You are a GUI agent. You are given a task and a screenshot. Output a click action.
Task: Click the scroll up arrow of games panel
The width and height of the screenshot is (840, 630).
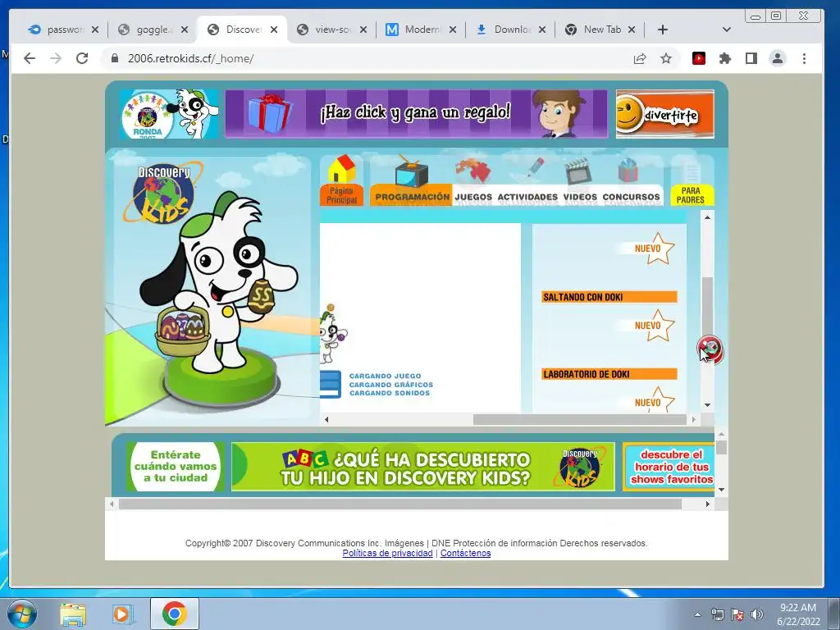(707, 217)
